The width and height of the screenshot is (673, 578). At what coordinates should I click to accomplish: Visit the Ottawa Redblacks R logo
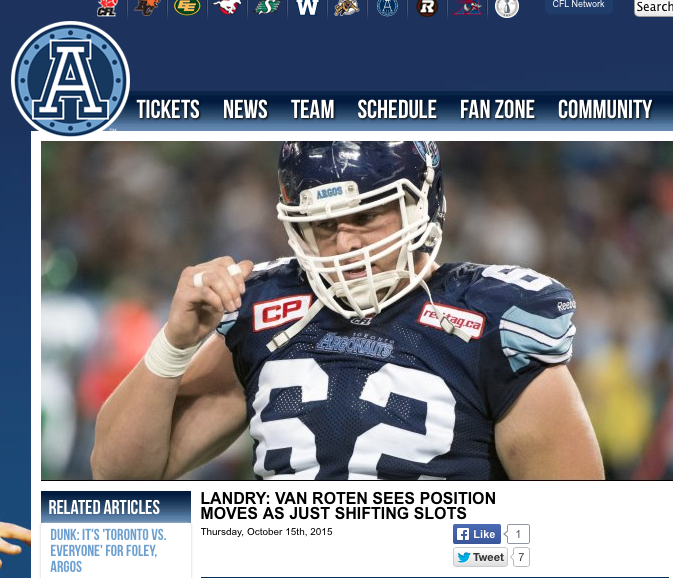(x=427, y=8)
